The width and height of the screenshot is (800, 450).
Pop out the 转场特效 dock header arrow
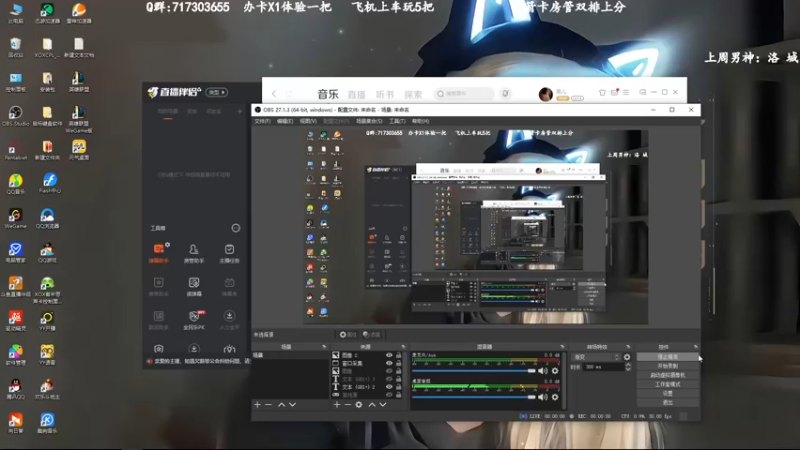tap(628, 347)
